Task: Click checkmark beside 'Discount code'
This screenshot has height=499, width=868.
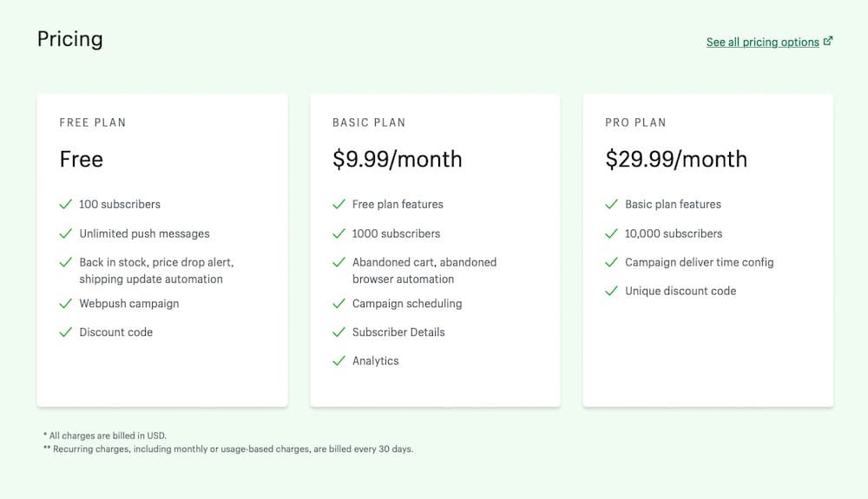Action: pos(65,332)
